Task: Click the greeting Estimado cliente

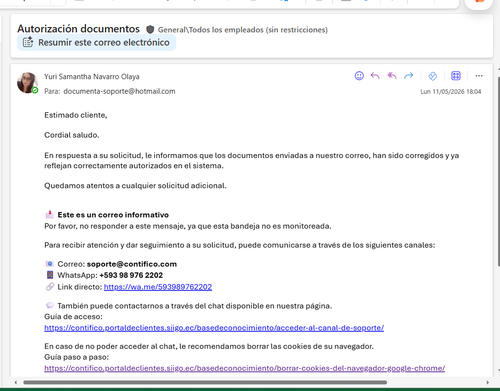Action: tap(76, 115)
